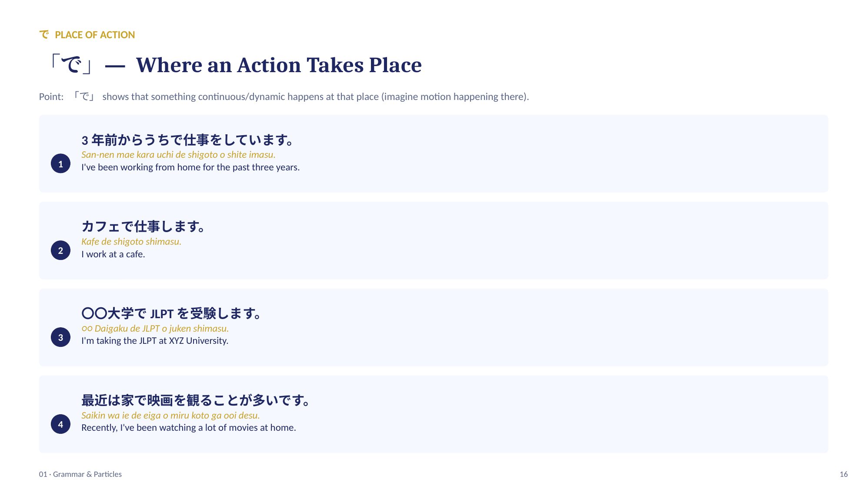Click the 「で」 bracket in the main title
Viewport: 868px width, 489px height.
click(71, 65)
